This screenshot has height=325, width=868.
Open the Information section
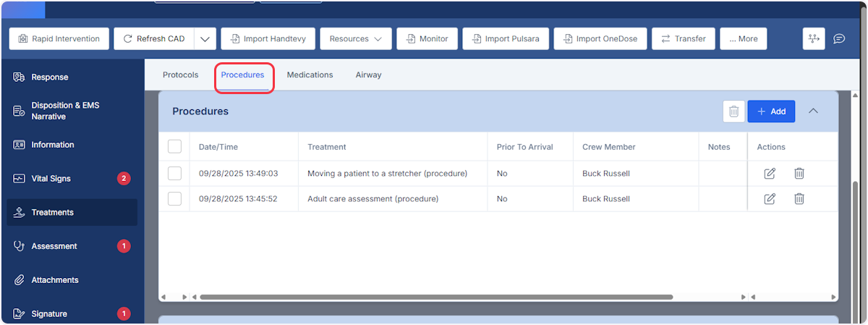[x=72, y=145]
